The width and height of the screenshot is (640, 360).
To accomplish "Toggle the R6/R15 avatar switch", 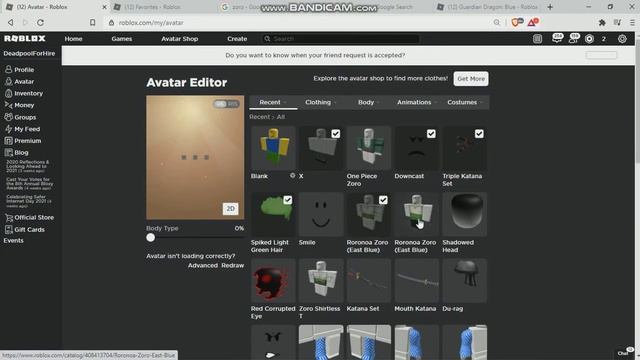I will 226,104.
